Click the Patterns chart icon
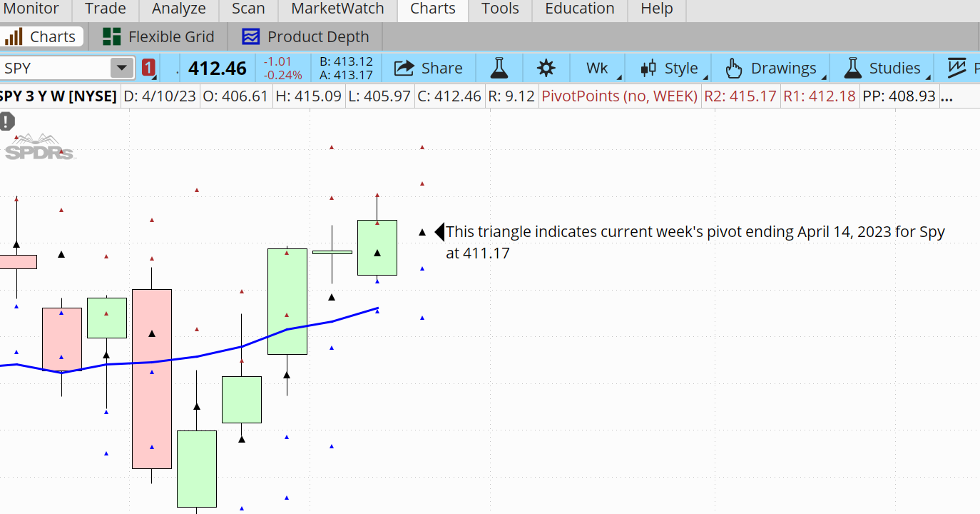Viewport: 980px width, 514px height. (957, 68)
